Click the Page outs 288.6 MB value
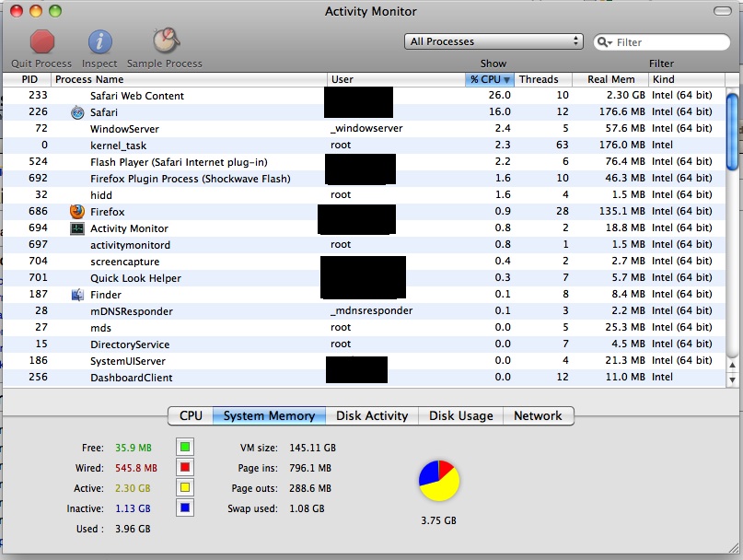743x560 pixels. [x=310, y=488]
